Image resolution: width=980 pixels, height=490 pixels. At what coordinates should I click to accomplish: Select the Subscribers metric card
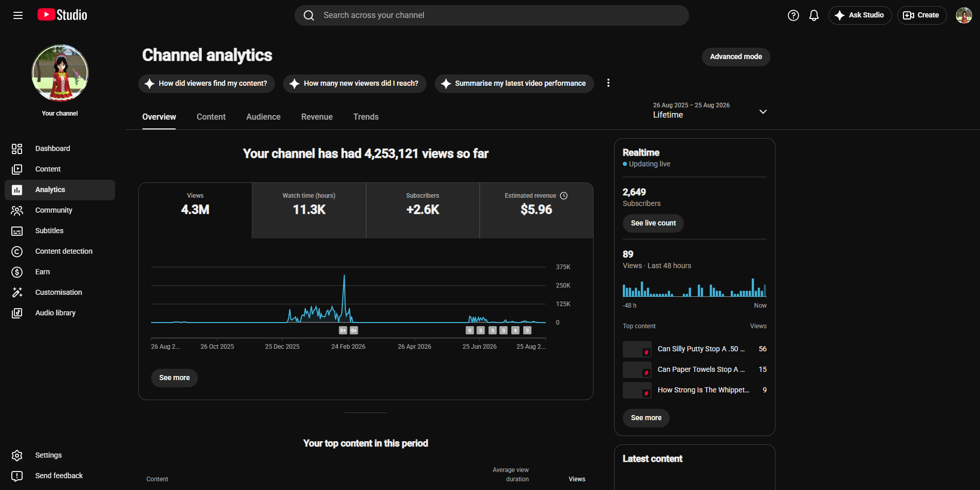pos(422,210)
